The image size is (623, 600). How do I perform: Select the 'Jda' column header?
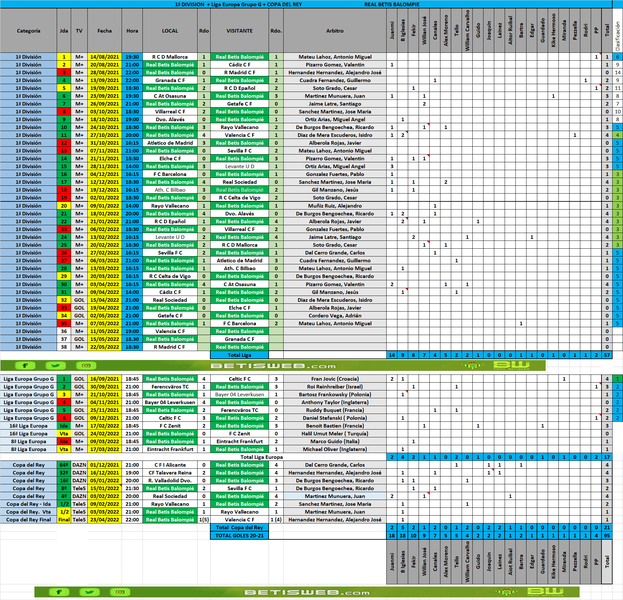64,31
